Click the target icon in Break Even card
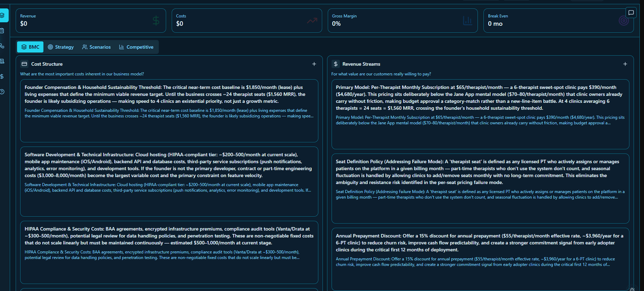Image resolution: width=644 pixels, height=291 pixels. [x=623, y=20]
